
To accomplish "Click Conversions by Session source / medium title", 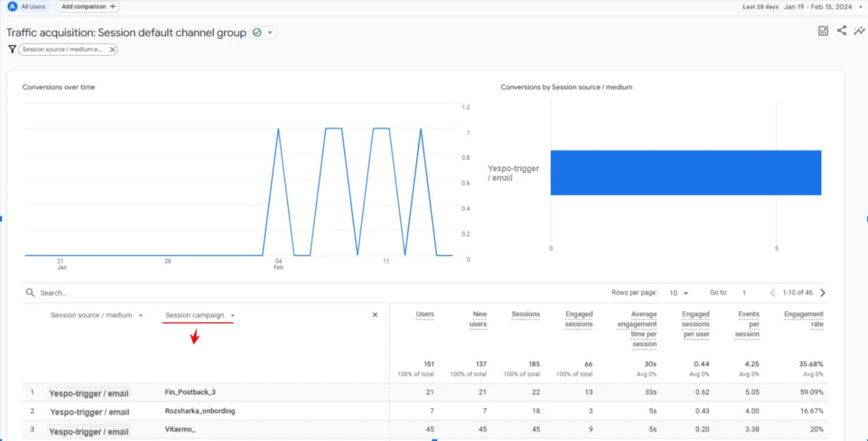I will coord(567,87).
